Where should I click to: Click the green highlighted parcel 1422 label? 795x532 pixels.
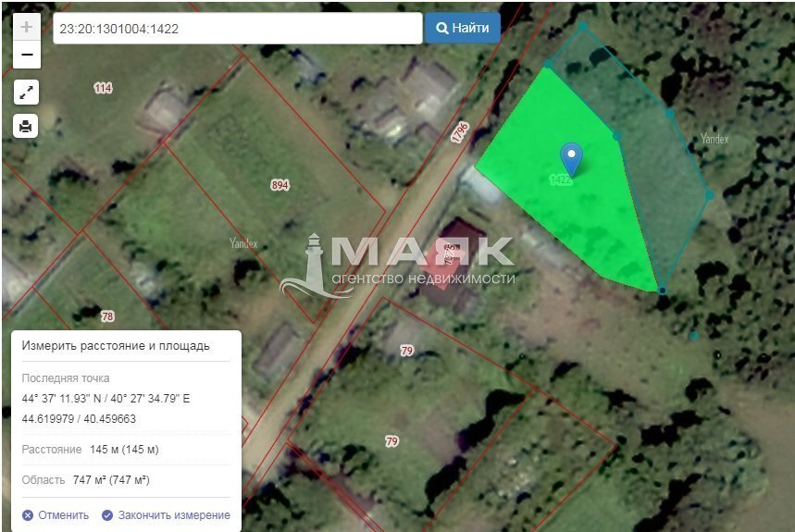click(x=560, y=179)
